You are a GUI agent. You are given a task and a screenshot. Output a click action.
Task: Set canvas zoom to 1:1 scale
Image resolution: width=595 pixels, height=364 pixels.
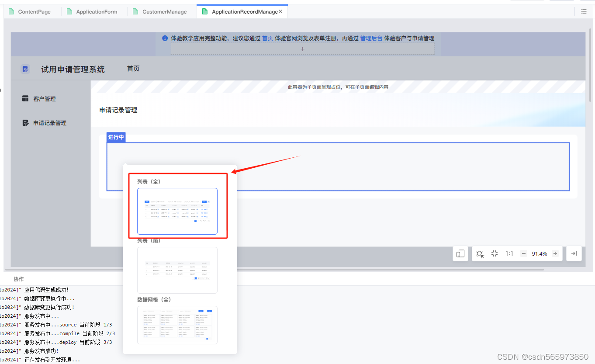pos(509,254)
